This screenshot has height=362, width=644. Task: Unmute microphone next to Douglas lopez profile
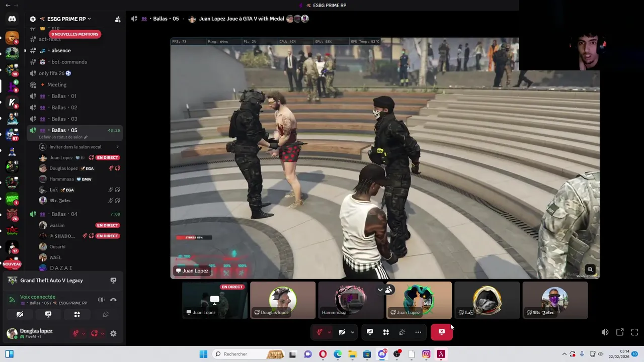click(x=75, y=333)
